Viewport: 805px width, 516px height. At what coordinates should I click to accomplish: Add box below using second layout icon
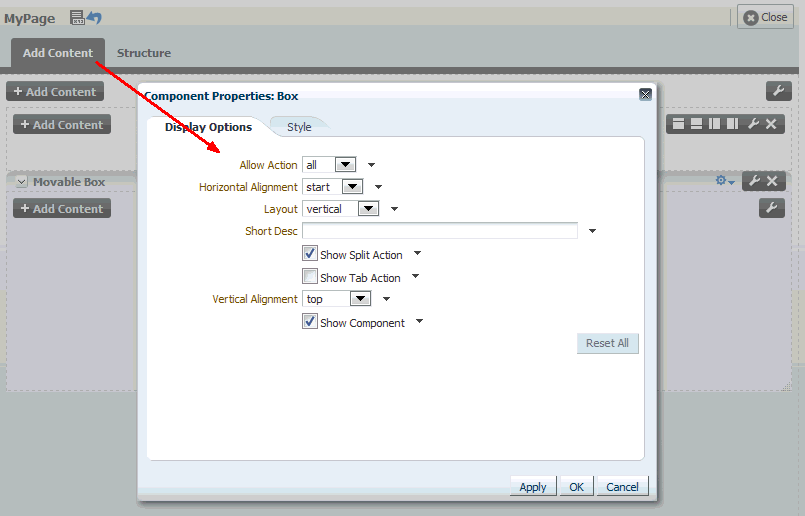point(696,124)
